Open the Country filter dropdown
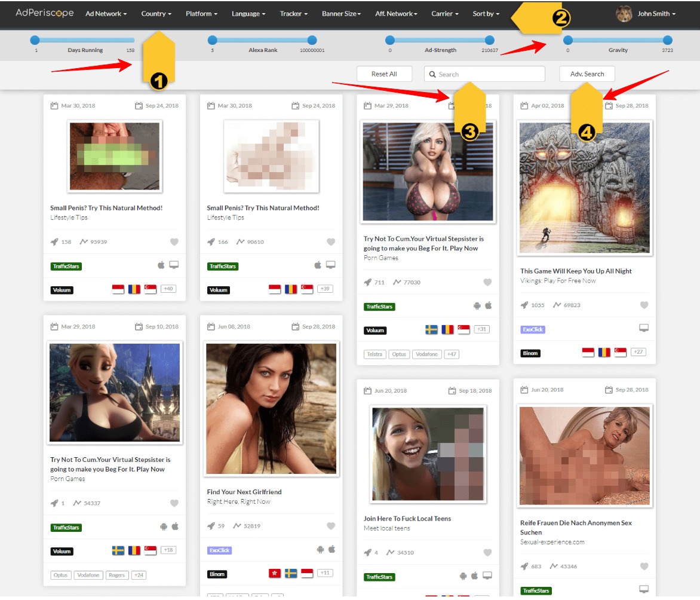The width and height of the screenshot is (700, 600). (x=156, y=13)
